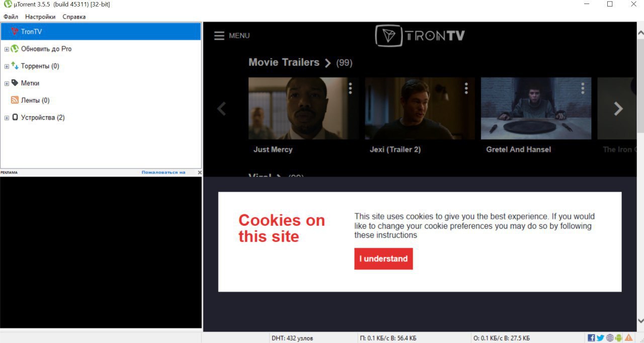
Task: Show previous trailers with left arrow
Action: 221,108
